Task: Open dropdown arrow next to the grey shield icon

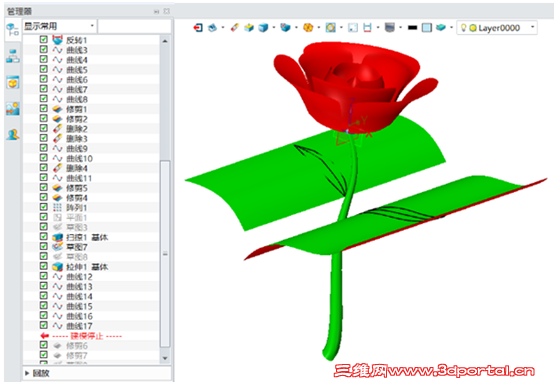Action: (400, 27)
